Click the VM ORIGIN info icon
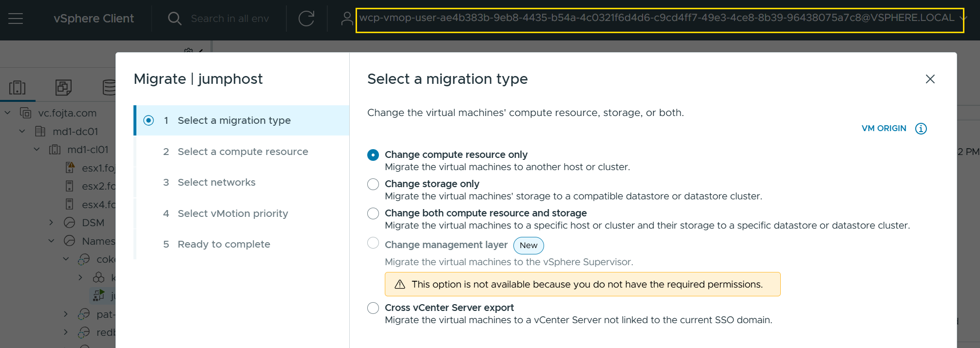Viewport: 980px width, 348px height. click(x=921, y=129)
